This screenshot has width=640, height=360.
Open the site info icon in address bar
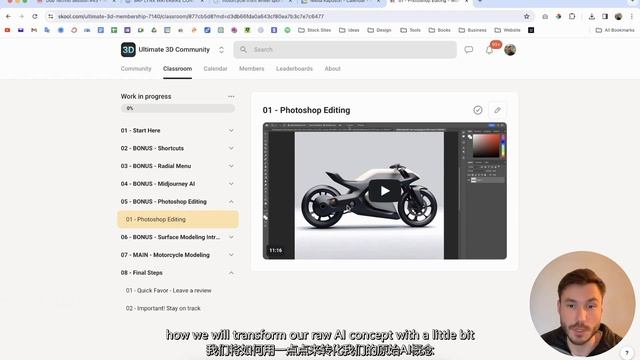click(51, 16)
